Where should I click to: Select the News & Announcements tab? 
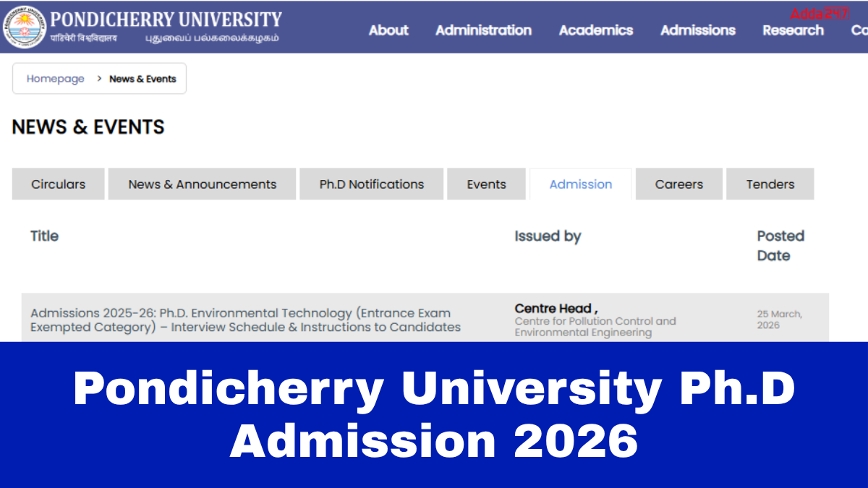click(203, 184)
